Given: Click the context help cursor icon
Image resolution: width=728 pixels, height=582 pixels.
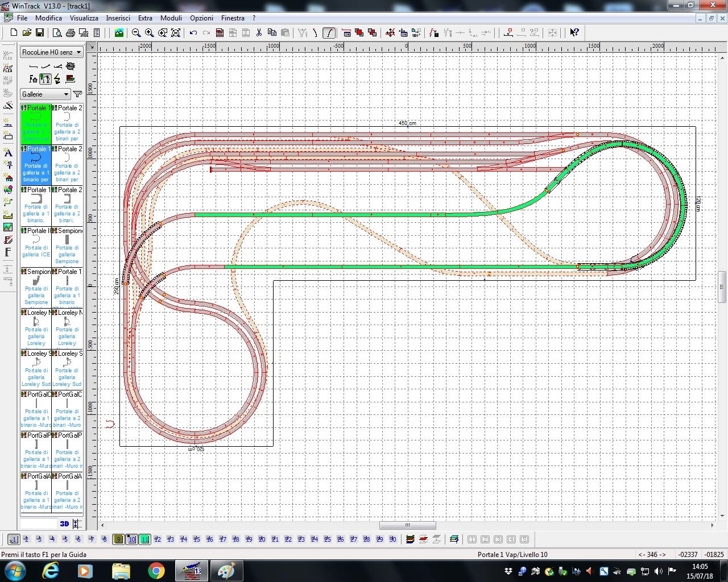Looking at the screenshot, I should [574, 33].
